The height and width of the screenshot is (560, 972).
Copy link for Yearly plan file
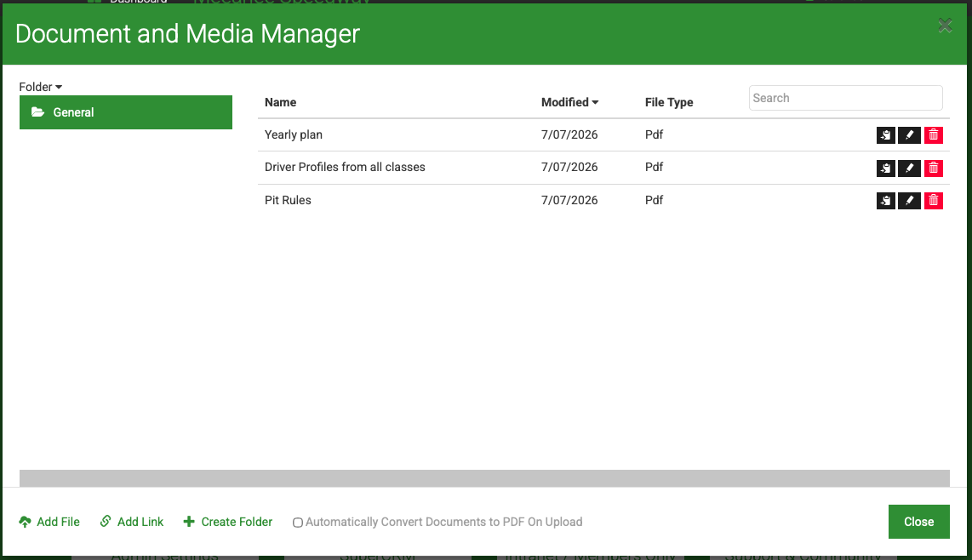pos(885,135)
